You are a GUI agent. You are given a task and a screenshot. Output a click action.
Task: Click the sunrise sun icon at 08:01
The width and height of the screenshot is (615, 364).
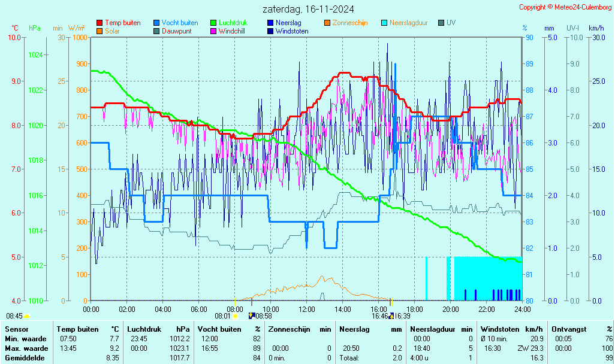pyautogui.click(x=234, y=316)
